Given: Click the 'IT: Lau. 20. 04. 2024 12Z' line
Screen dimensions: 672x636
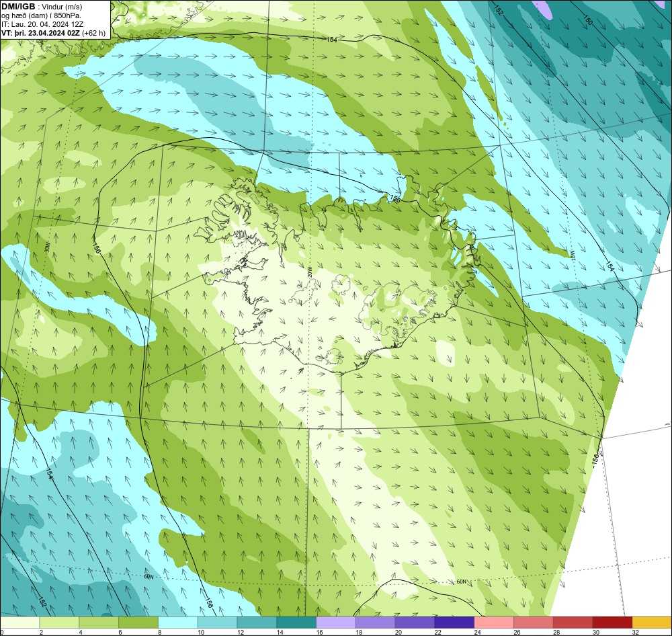Looking at the screenshot, I should 42,24.
